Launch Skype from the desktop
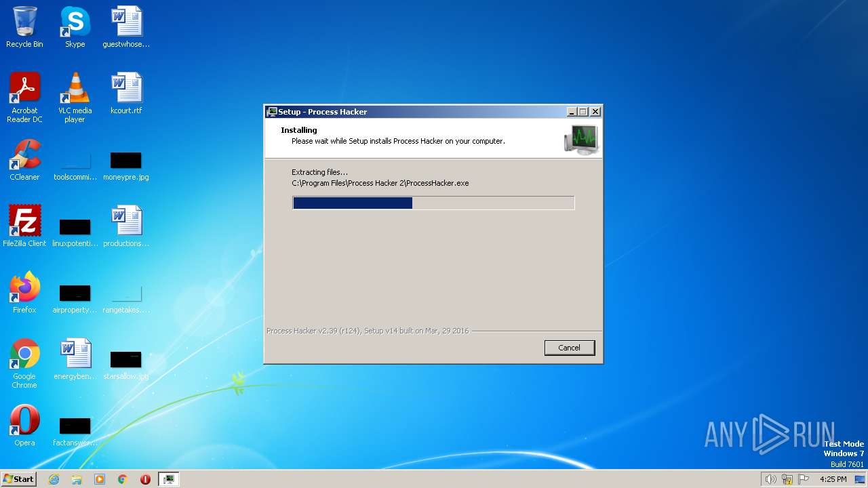 click(x=75, y=27)
